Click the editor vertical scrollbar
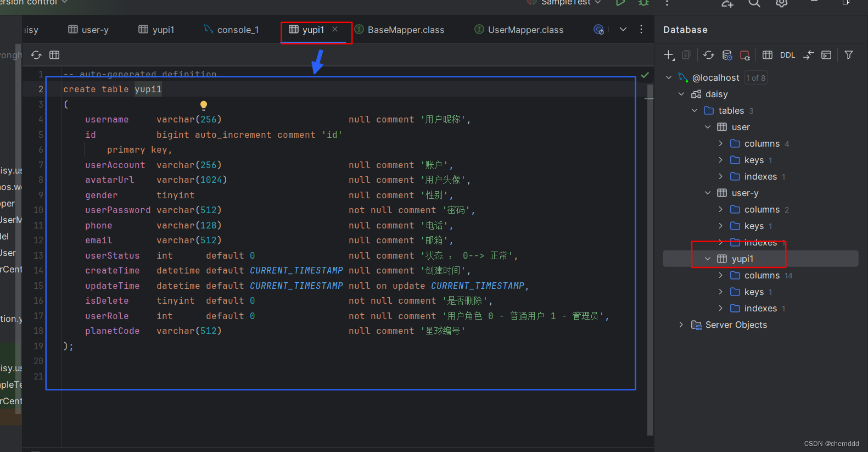The height and width of the screenshot is (452, 868). [x=650, y=259]
